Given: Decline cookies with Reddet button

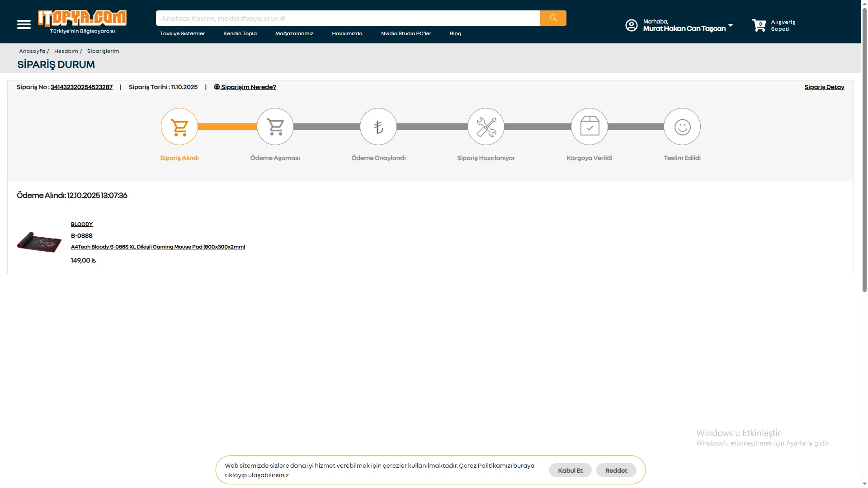Looking at the screenshot, I should (616, 470).
